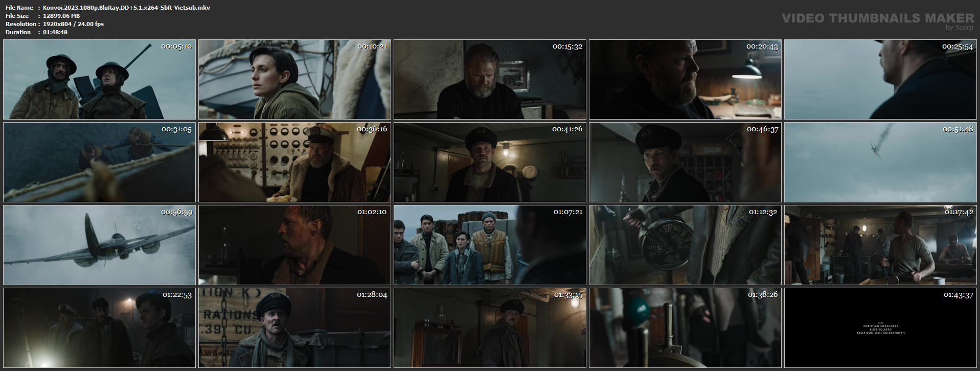Click the credits text in the last thumbnail

tap(880, 329)
